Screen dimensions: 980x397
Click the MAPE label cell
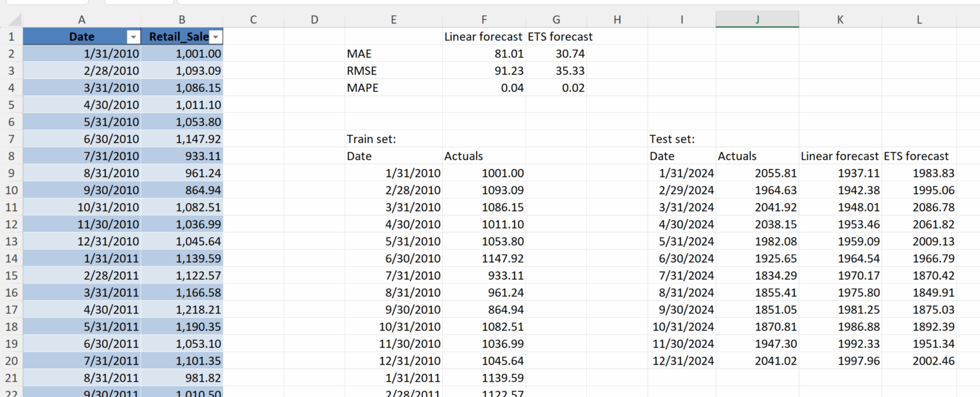tap(362, 88)
